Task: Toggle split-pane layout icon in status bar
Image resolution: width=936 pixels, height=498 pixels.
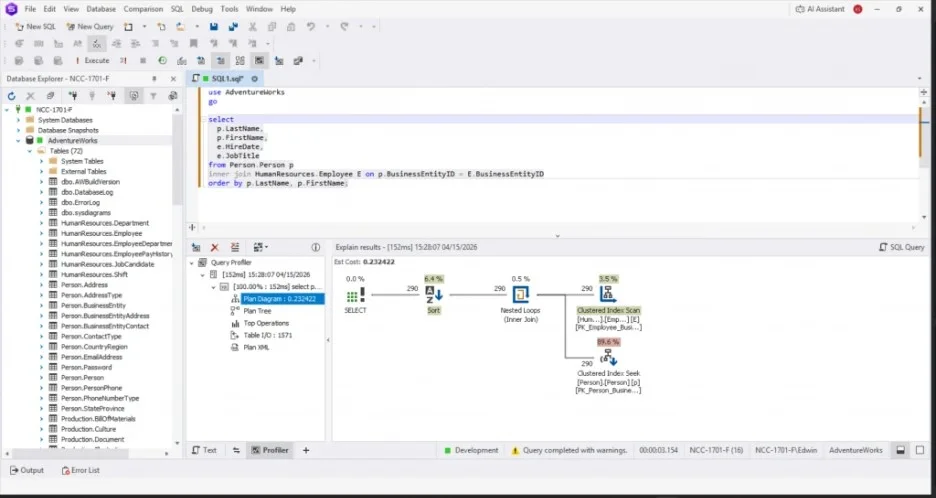Action: click(x=901, y=450)
